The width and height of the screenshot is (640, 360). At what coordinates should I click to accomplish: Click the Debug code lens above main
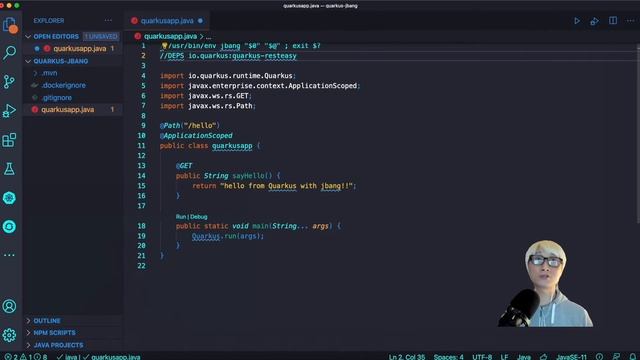tap(199, 217)
